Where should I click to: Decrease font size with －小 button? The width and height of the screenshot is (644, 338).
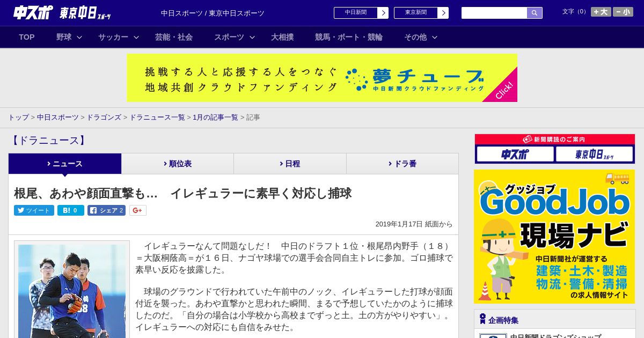pos(623,12)
